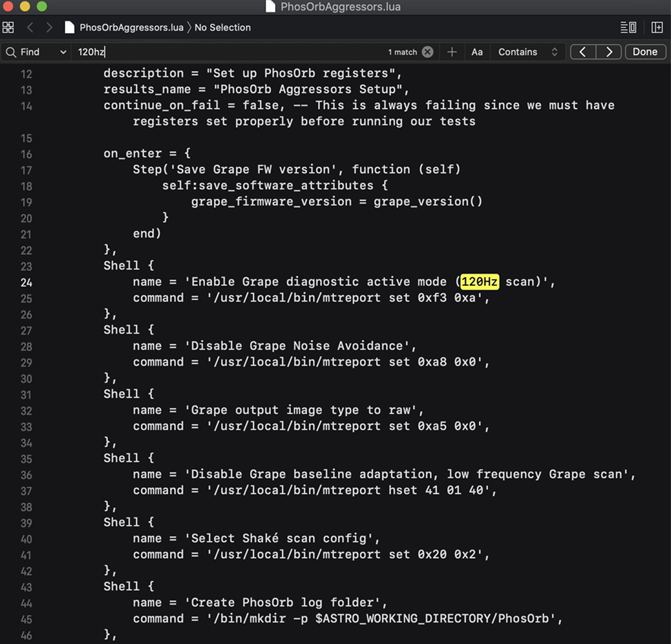671x644 pixels.
Task: Add a search pattern with plus icon
Action: (452, 52)
